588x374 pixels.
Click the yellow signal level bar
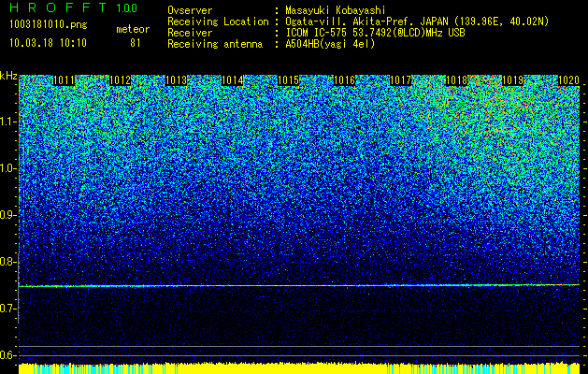(299, 368)
